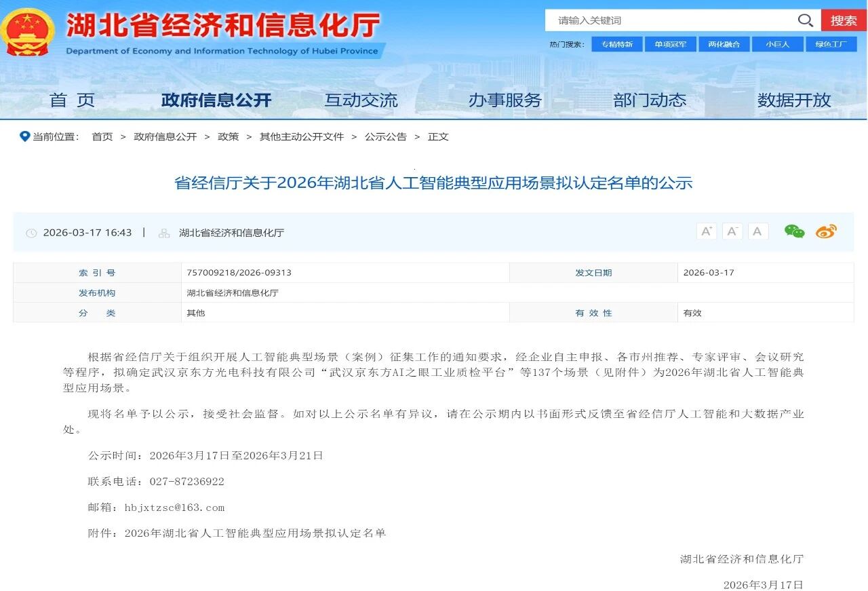
Task: Go to 首页 in breadcrumb
Action: click(x=102, y=136)
